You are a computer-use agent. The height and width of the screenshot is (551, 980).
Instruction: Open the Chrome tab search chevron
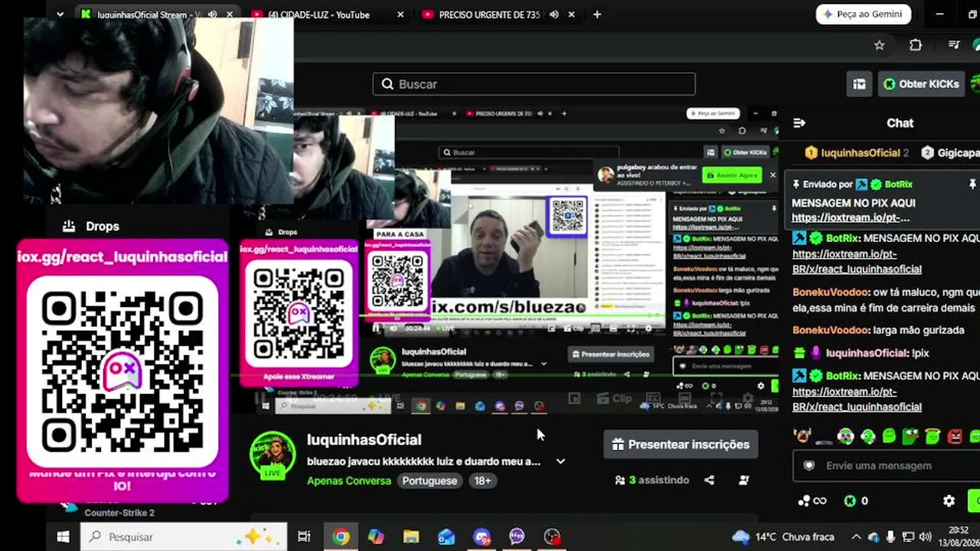[x=60, y=14]
